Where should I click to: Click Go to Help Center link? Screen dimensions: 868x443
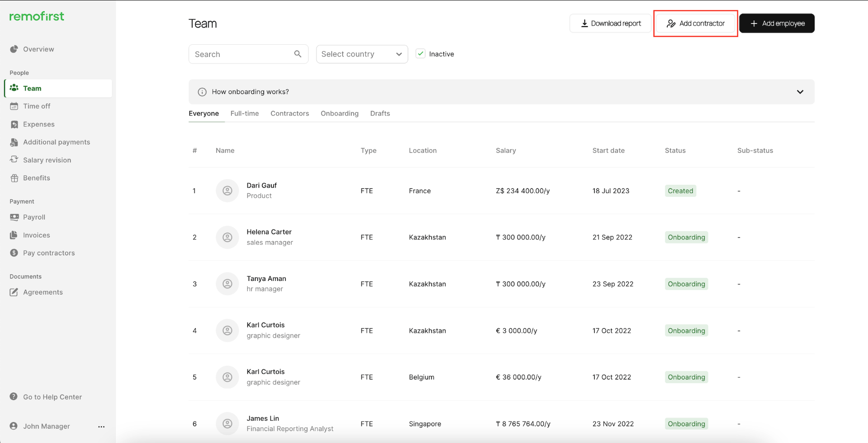tap(52, 397)
